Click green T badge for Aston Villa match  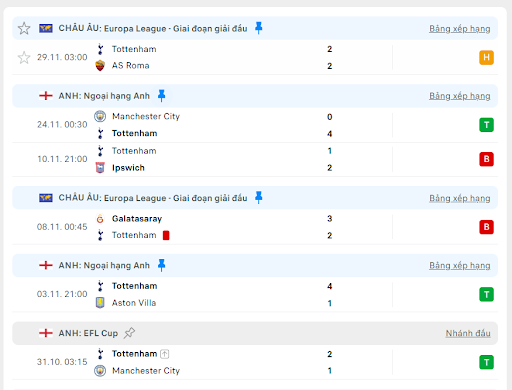[486, 294]
